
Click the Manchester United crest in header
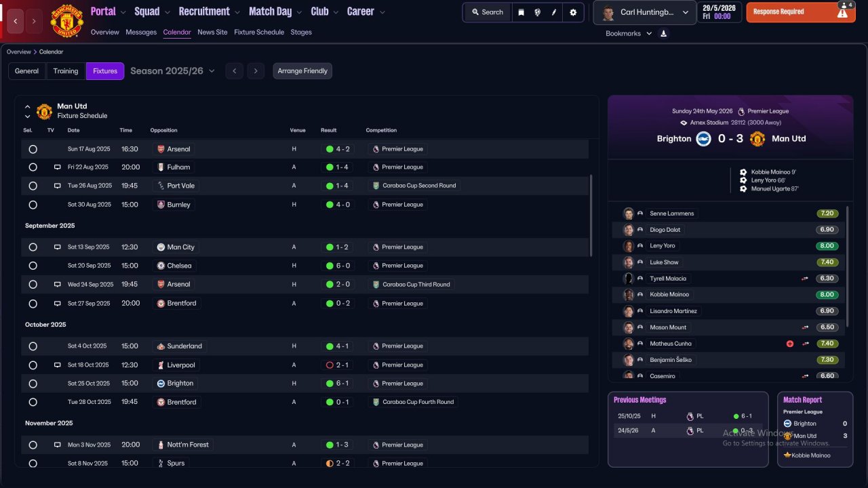tap(66, 21)
